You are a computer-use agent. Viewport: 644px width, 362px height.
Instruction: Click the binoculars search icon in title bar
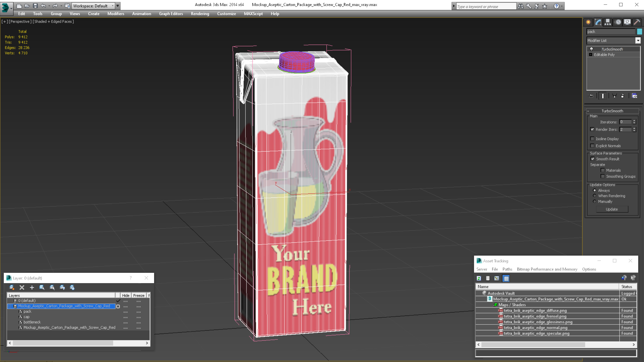click(521, 6)
